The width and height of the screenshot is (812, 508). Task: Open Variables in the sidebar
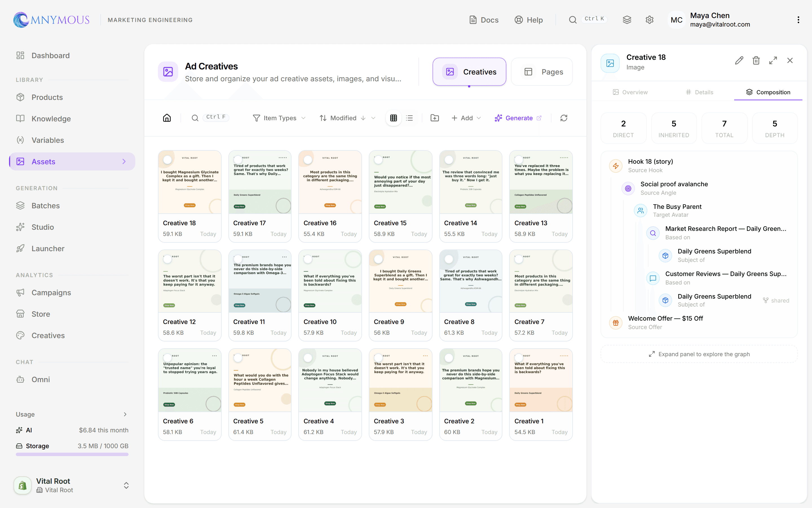72,140
